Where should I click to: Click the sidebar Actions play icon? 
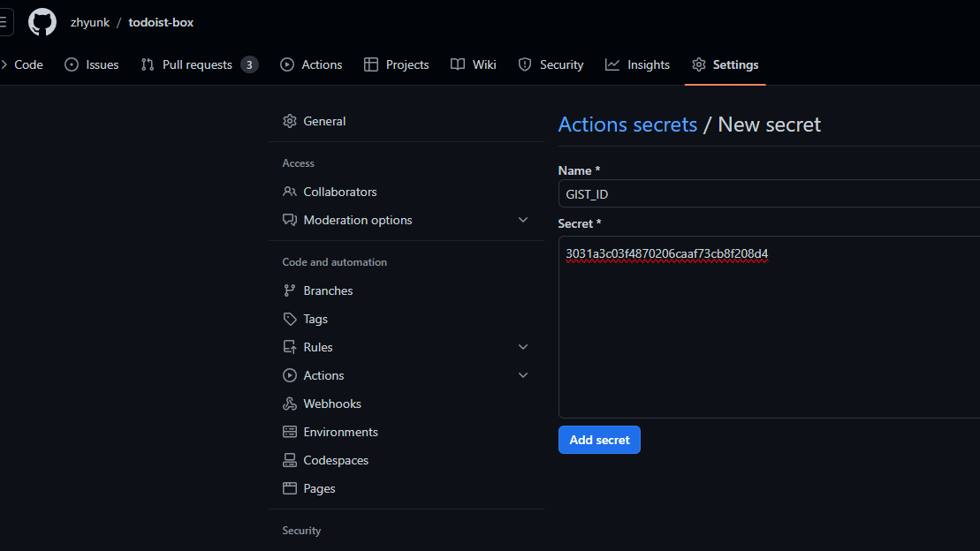(x=289, y=375)
